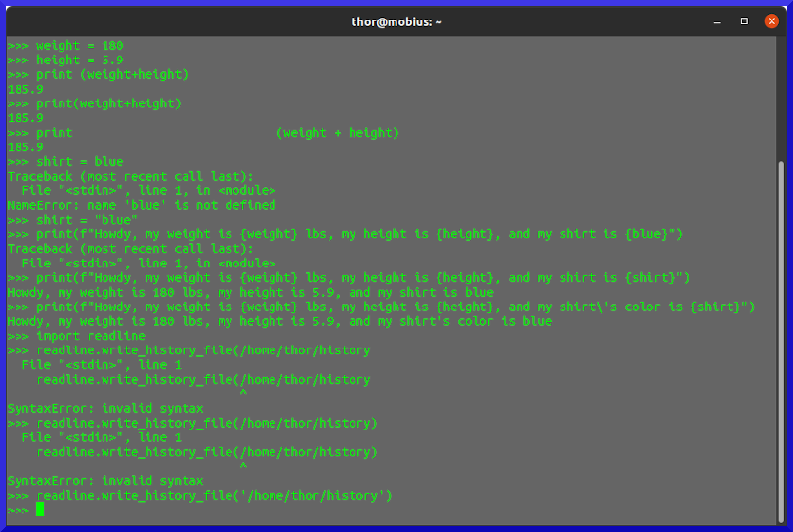Viewport: 793px width, 532px height.
Task: Maximize the terminal window
Action: tap(744, 21)
